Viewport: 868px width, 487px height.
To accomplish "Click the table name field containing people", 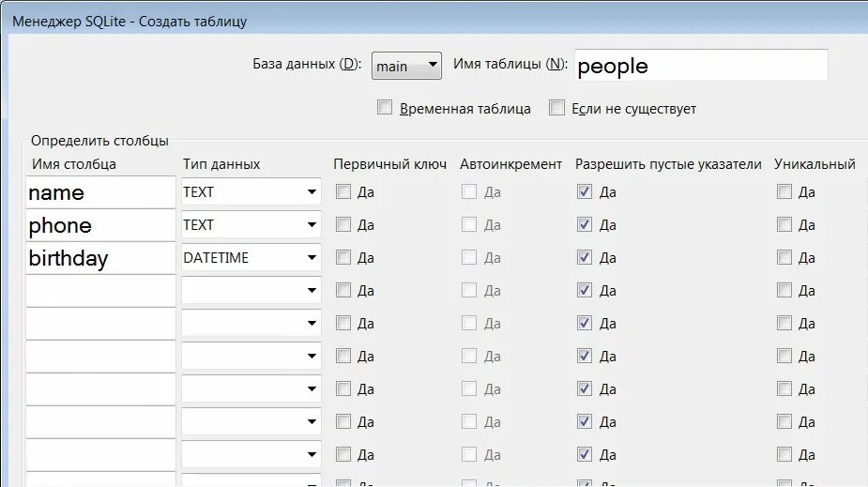I will pos(700,66).
